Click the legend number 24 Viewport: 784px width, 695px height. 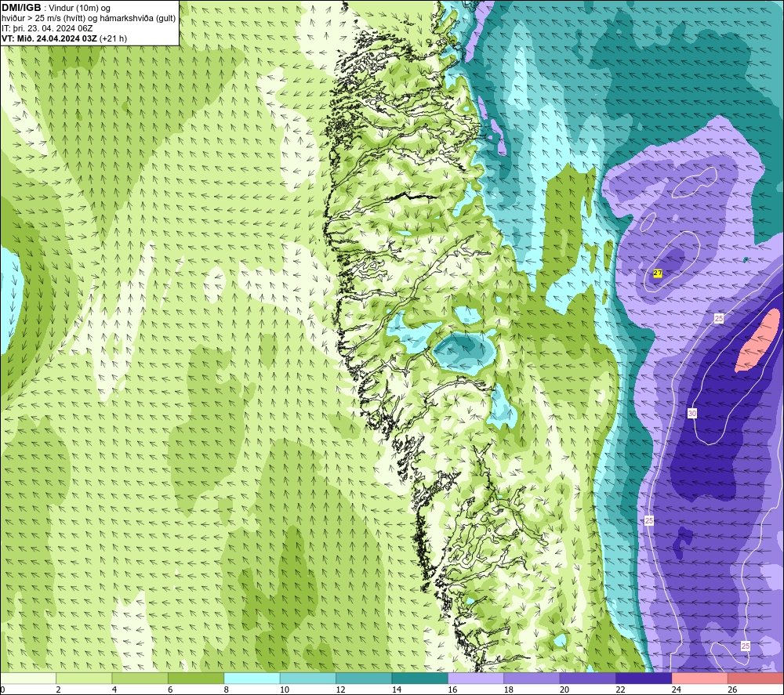pos(677,690)
